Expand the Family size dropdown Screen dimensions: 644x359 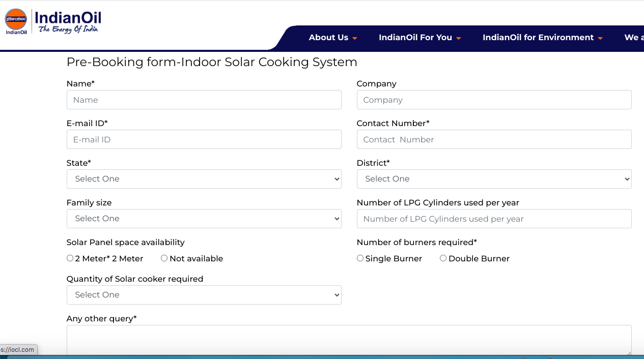click(204, 219)
